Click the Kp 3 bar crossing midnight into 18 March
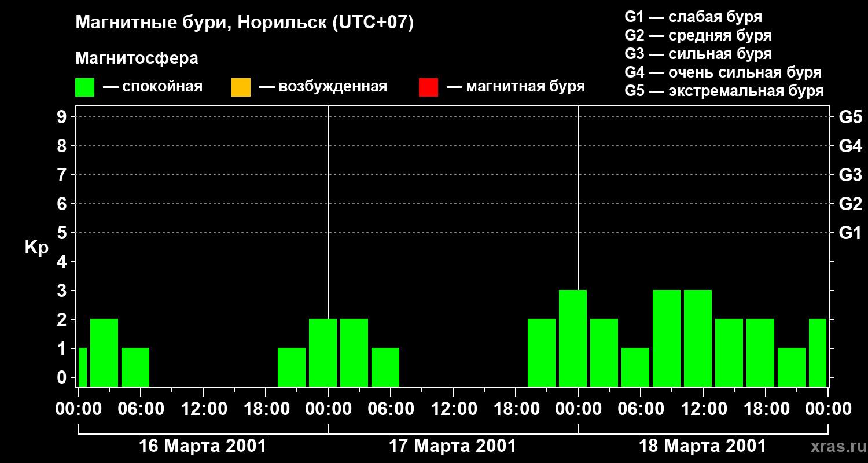Screen dimensions: 868x463 [x=573, y=338]
